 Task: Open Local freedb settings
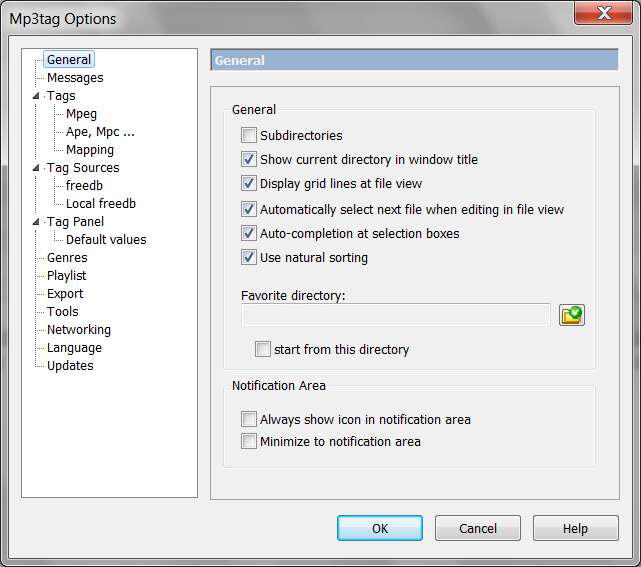pyautogui.click(x=101, y=204)
